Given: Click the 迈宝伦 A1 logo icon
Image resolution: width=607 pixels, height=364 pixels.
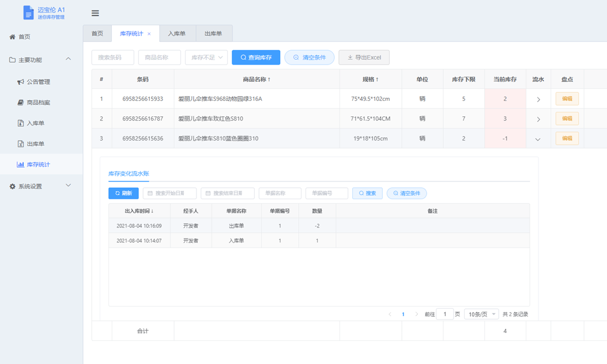Looking at the screenshot, I should point(28,12).
